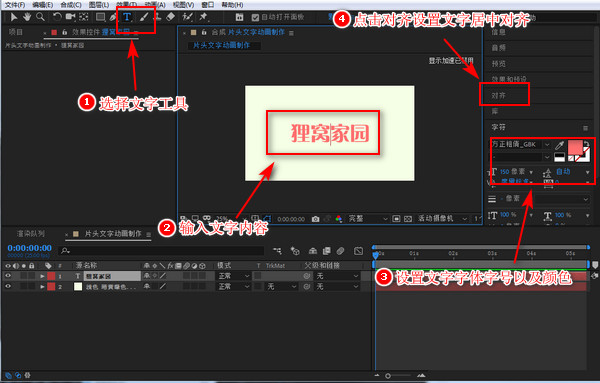Click the timeline layer search field
Image resolution: width=600 pixels, height=383 pixels.
(x=162, y=251)
